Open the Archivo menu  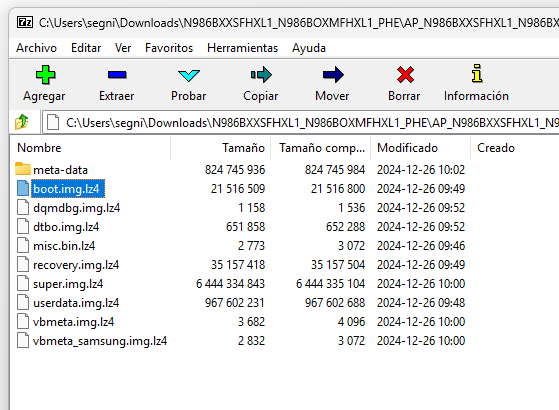coord(36,48)
